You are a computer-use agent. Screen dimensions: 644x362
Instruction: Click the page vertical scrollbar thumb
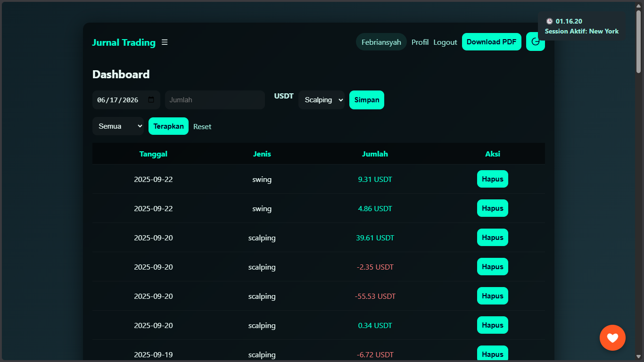(639, 41)
